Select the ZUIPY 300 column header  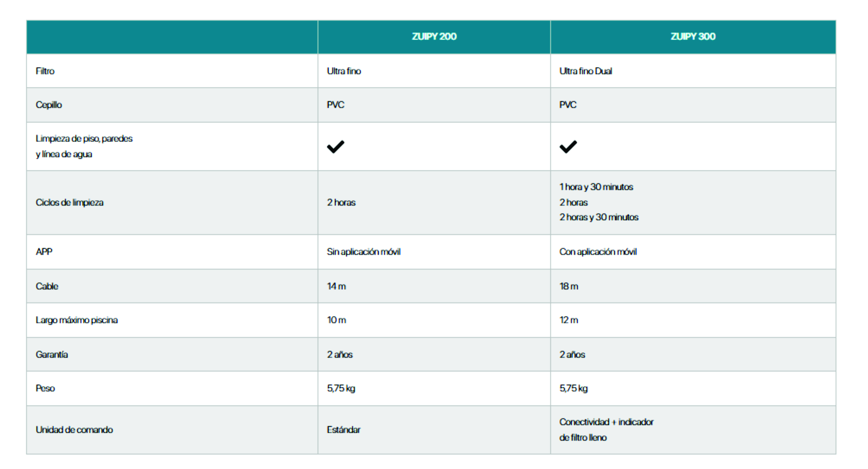(693, 36)
